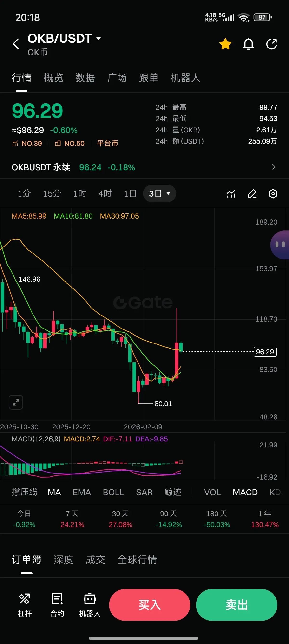Switch to 跟单 tab
The height and width of the screenshot is (644, 289).
point(149,78)
